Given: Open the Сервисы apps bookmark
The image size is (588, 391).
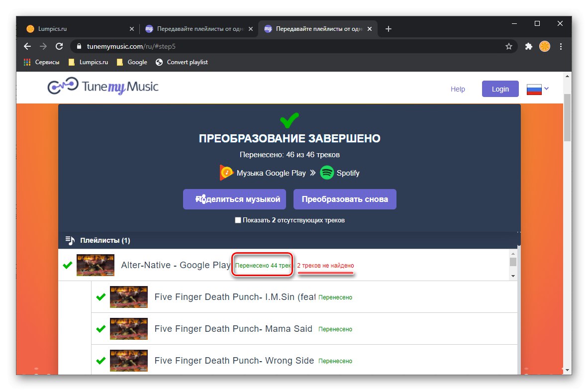Looking at the screenshot, I should tap(41, 62).
